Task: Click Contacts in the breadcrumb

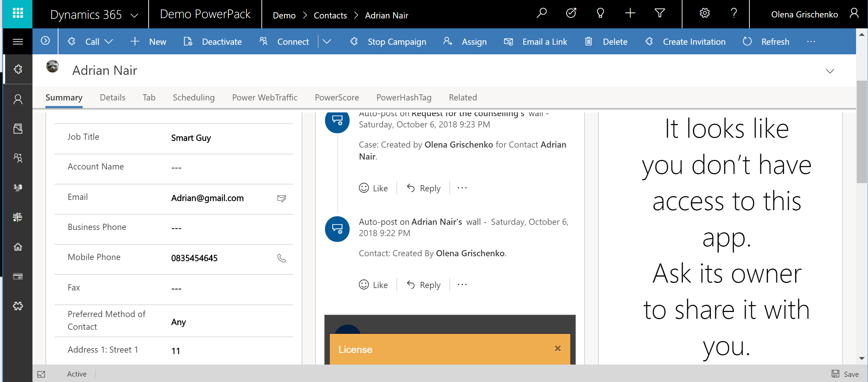Action: click(330, 15)
